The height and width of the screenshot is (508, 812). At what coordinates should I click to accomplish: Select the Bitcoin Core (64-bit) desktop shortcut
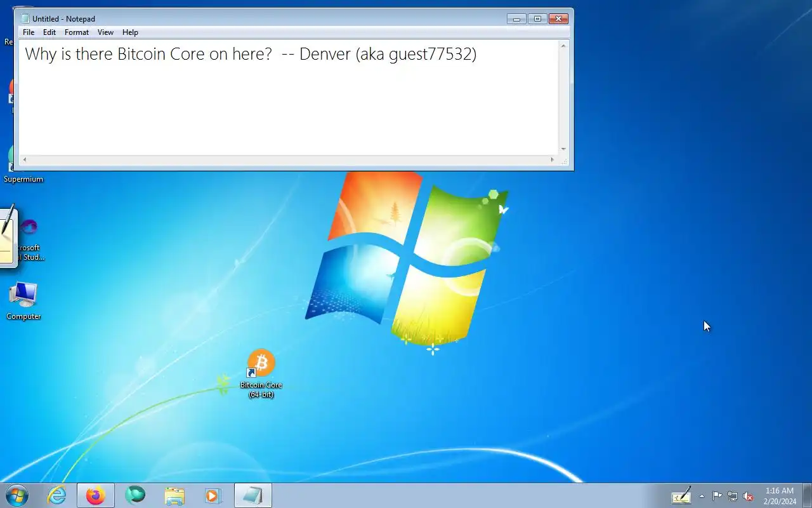pos(261,374)
